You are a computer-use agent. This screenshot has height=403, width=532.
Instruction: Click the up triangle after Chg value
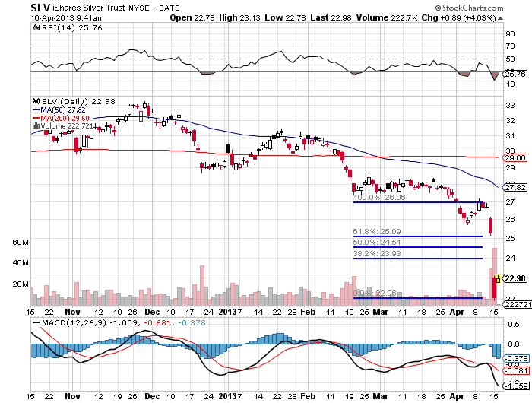[500, 18]
